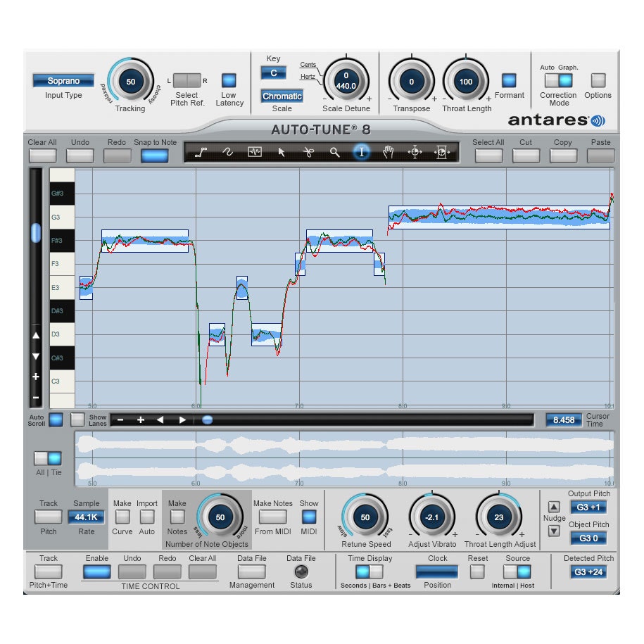Zoom out horizontally with timeline minus
Image resolution: width=644 pixels, height=644 pixels.
(120, 419)
